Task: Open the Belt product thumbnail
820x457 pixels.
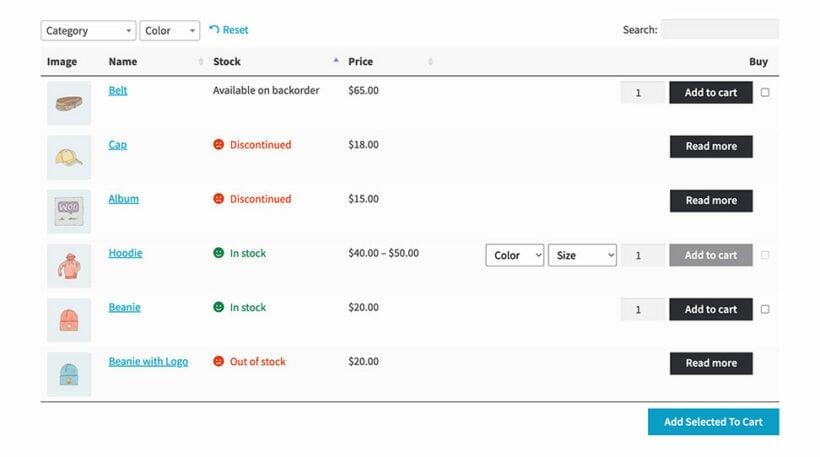Action: click(x=69, y=103)
